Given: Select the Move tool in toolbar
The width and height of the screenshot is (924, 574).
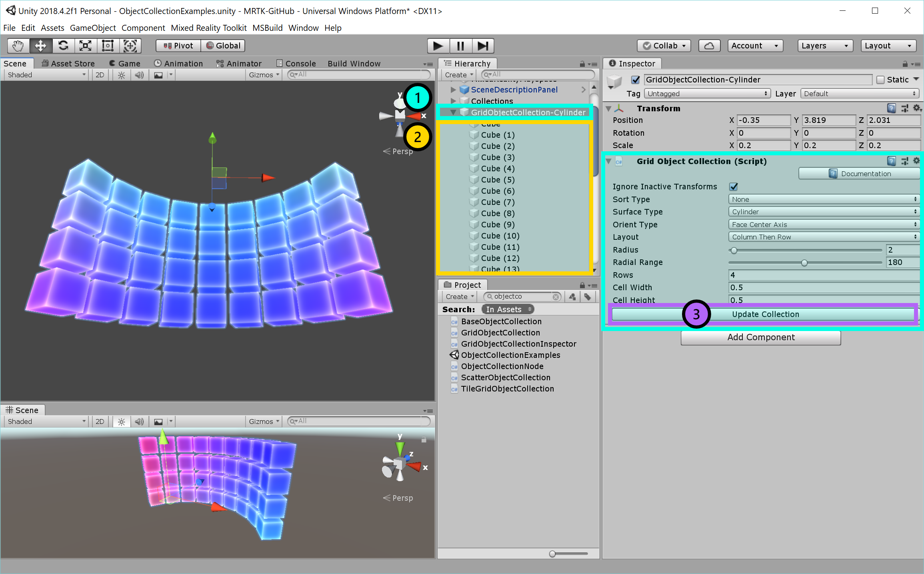Looking at the screenshot, I should click(x=40, y=45).
